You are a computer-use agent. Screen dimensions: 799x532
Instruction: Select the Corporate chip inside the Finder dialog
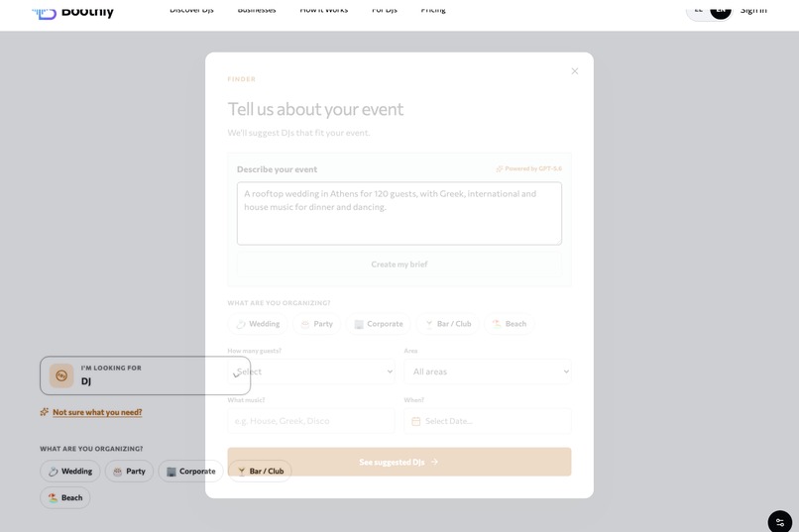point(378,324)
